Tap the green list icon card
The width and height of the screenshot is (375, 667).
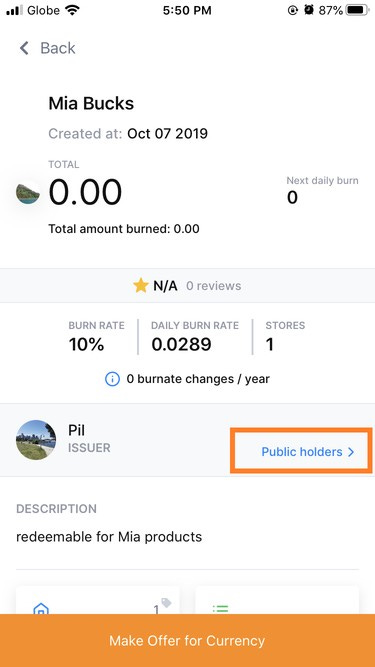coord(277,600)
